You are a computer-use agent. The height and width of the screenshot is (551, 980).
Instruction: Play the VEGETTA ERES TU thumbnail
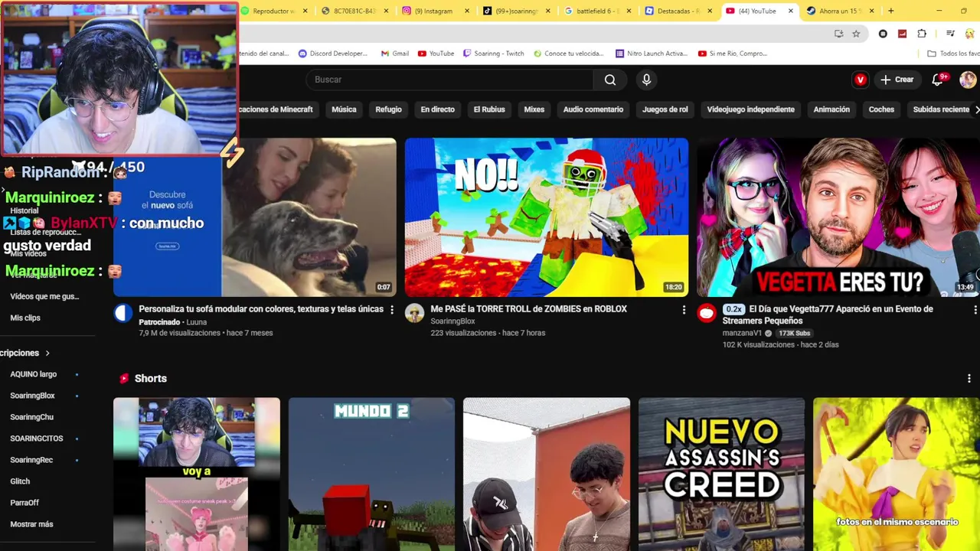[x=838, y=217]
